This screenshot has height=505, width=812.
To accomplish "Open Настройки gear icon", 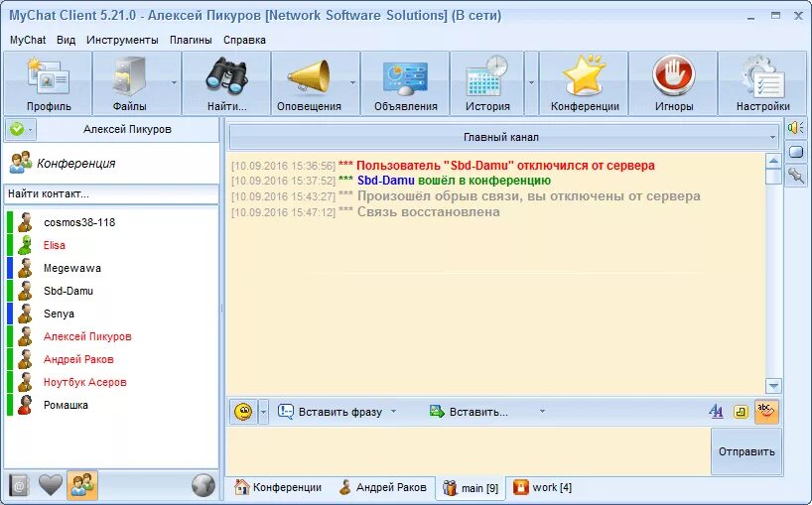I will (762, 77).
